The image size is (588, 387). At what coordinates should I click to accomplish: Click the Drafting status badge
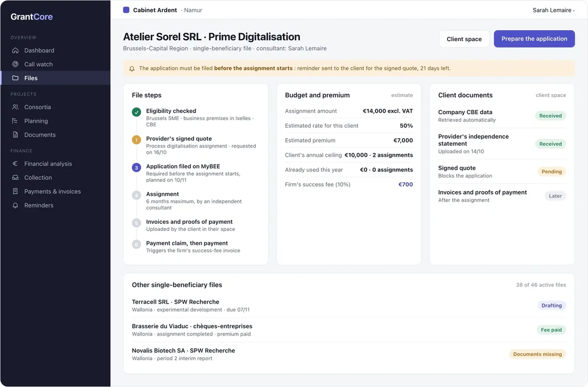point(551,306)
